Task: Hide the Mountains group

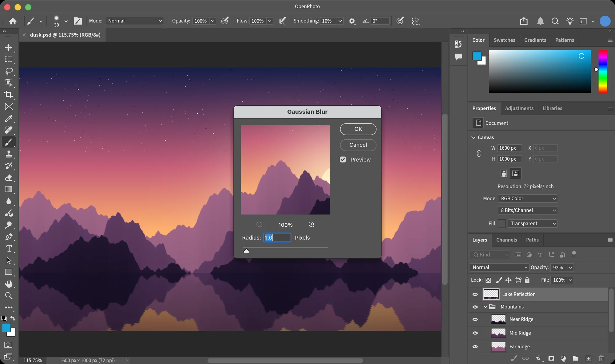Action: tap(475, 307)
